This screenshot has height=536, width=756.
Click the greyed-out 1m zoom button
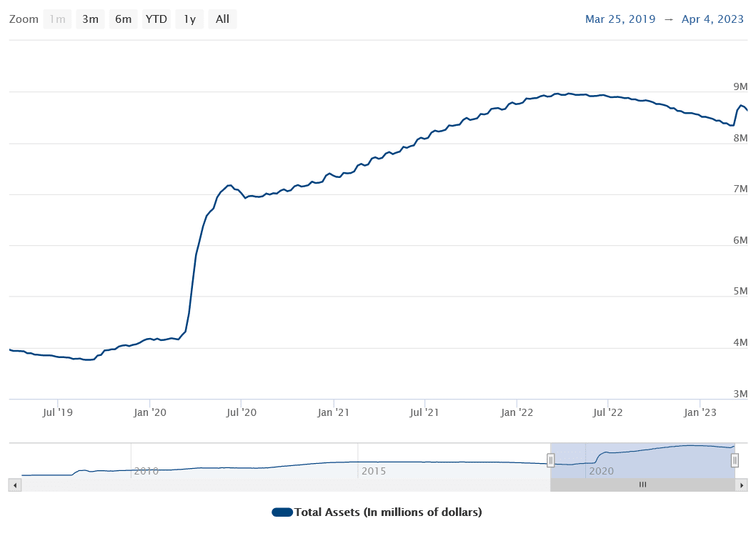point(57,19)
